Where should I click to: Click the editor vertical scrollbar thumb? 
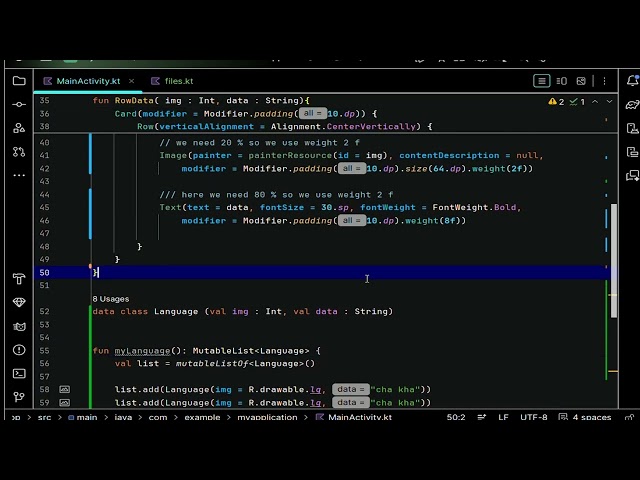coord(613,260)
